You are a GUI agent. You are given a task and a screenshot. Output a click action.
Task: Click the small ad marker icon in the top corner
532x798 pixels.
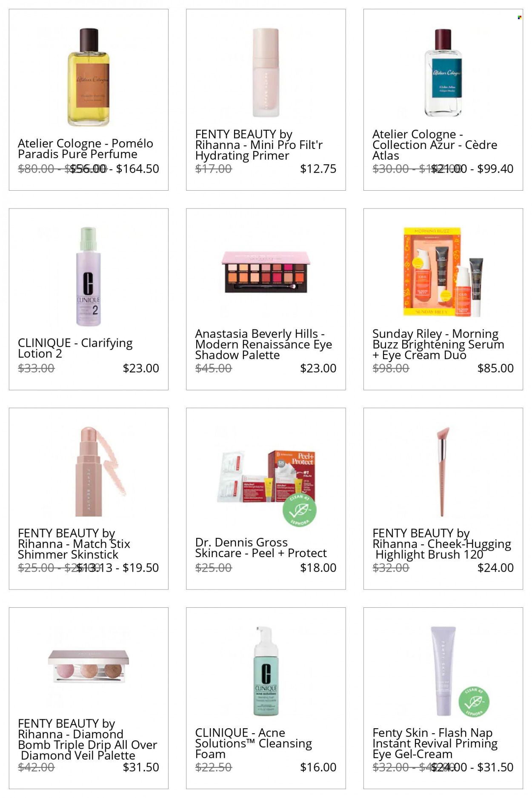click(520, 17)
